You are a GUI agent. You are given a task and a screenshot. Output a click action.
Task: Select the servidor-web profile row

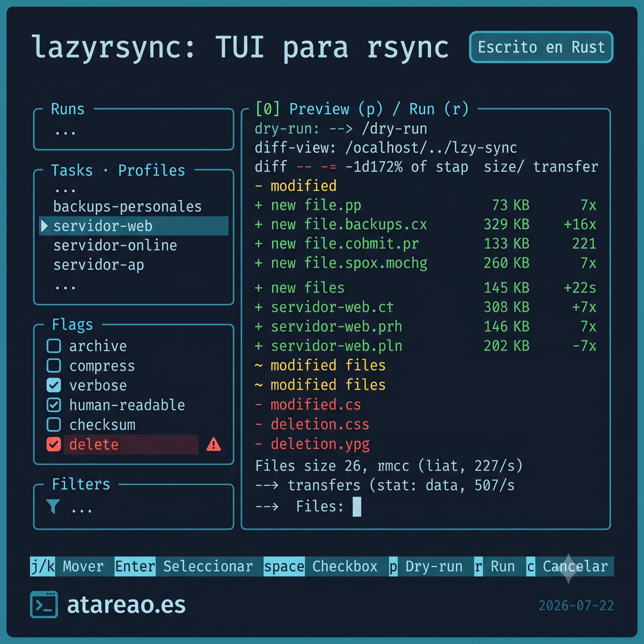coord(134,226)
